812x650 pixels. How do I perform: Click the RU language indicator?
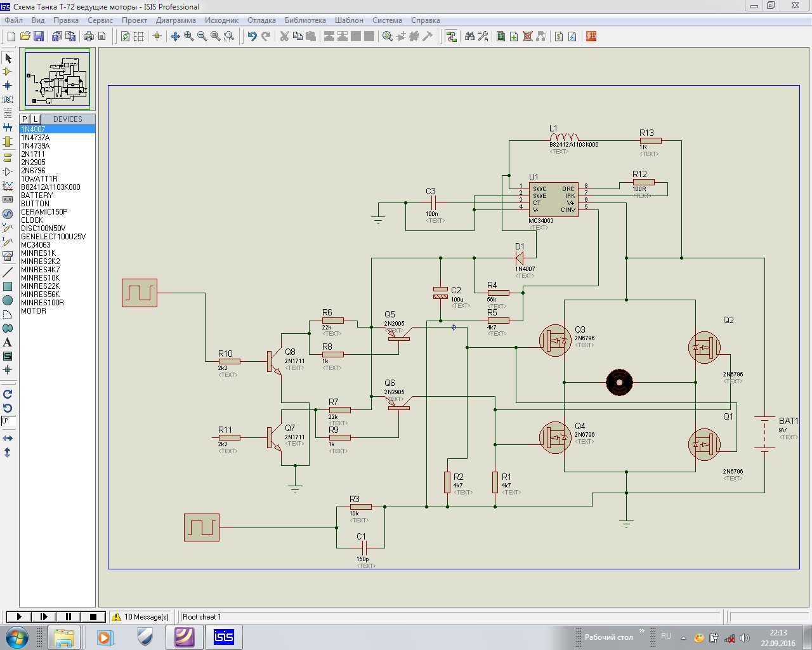click(666, 635)
